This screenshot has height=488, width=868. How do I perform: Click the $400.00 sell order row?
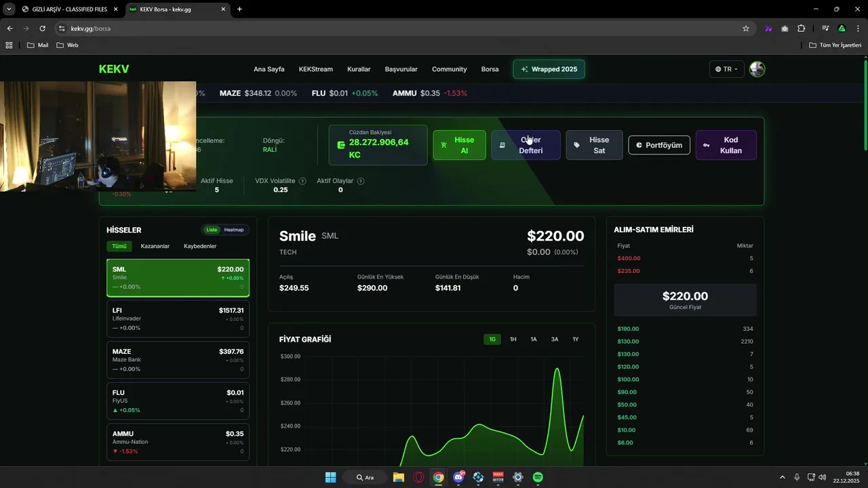685,258
